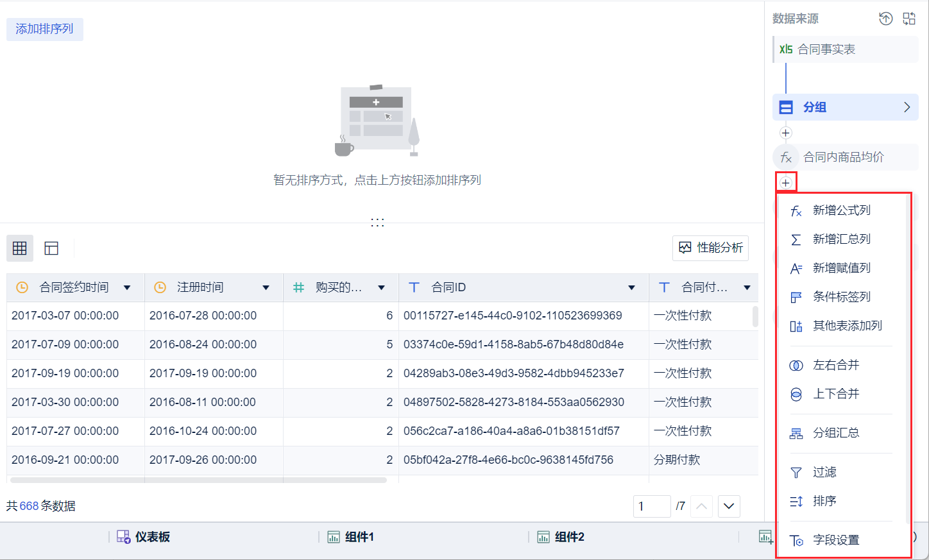
Task: Select cell 2017-09-26 00:00:00
Action: tap(214, 460)
